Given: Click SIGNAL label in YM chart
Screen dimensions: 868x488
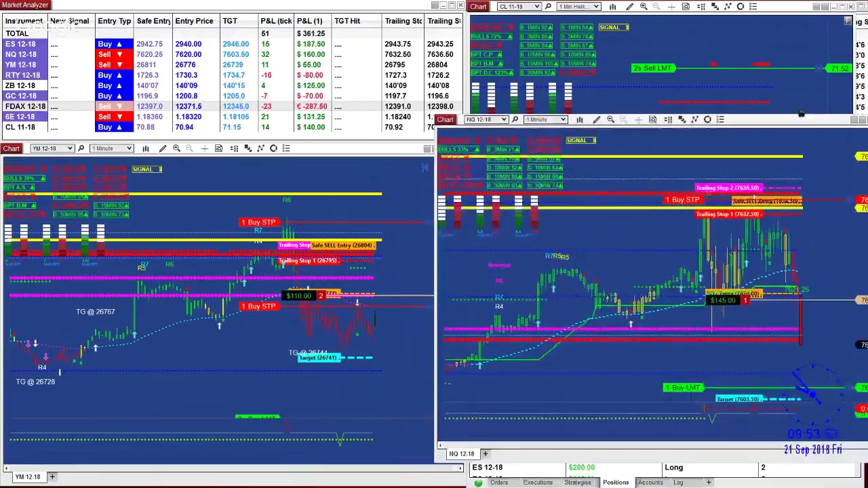Looking at the screenshot, I should [146, 169].
